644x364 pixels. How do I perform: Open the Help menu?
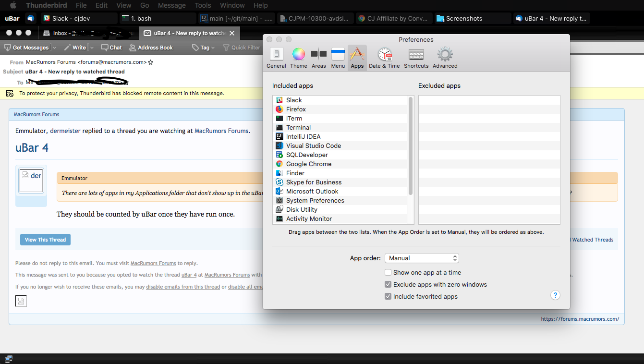coord(260,5)
